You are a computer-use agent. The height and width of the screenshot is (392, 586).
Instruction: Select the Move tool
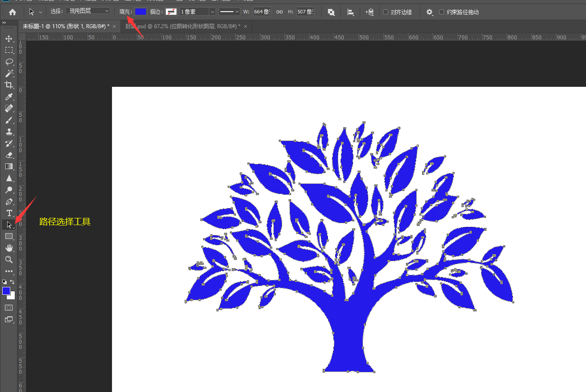pos(9,39)
